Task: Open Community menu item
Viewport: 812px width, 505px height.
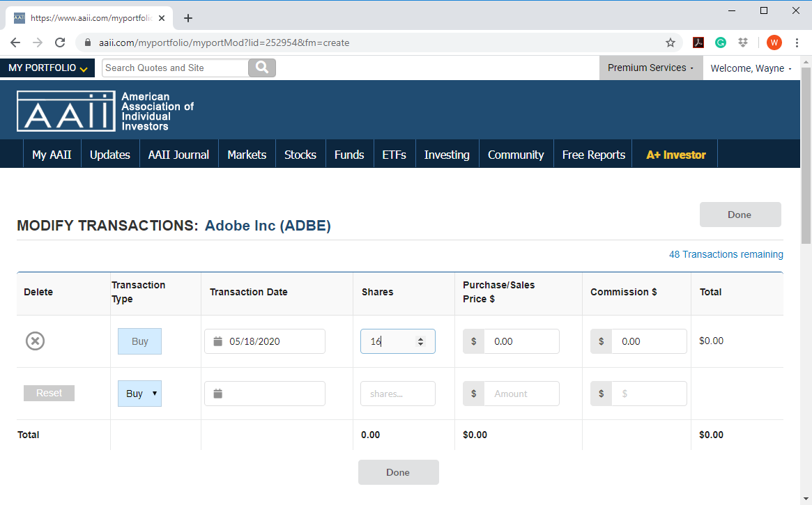Action: click(516, 155)
